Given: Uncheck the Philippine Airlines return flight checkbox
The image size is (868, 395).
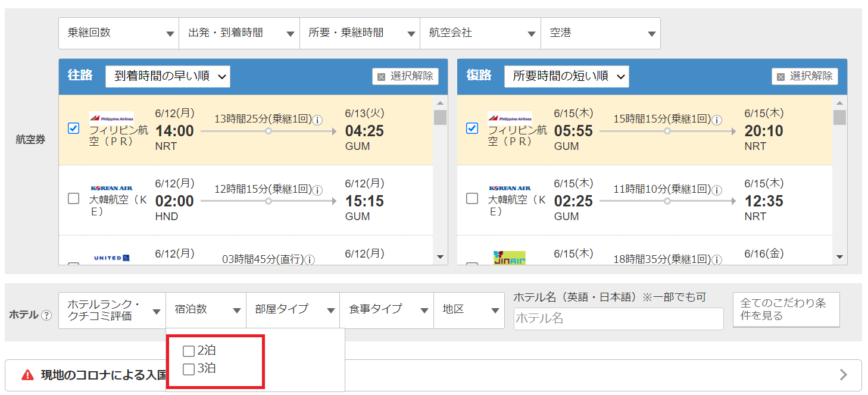Looking at the screenshot, I should pos(472,128).
